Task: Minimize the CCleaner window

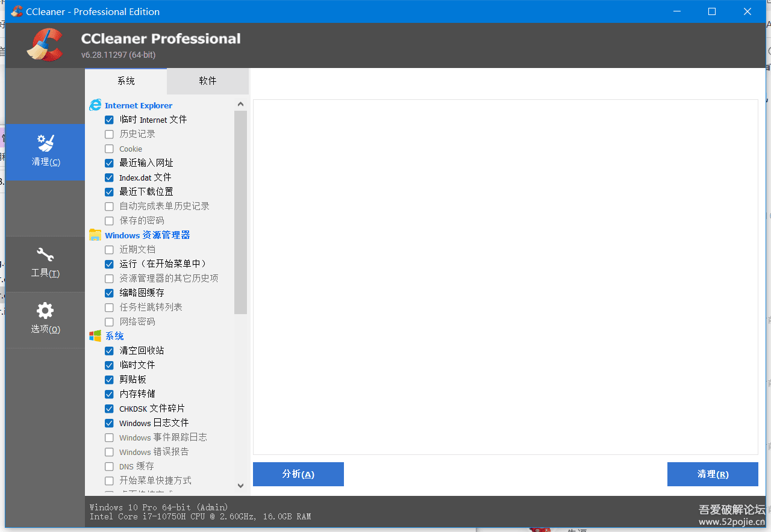Action: point(677,11)
